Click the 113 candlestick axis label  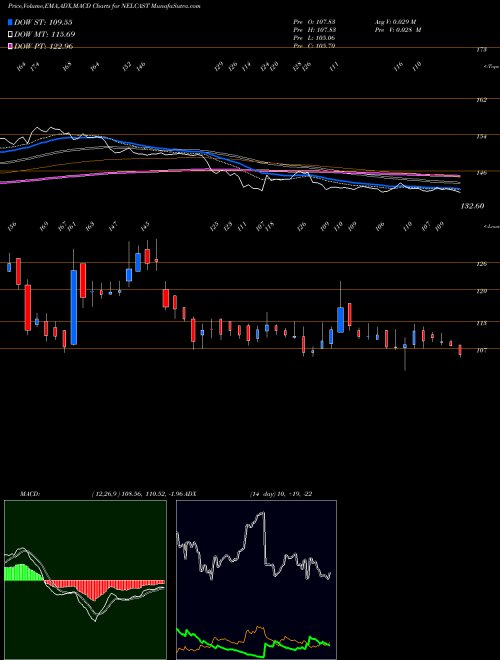pyautogui.click(x=482, y=323)
